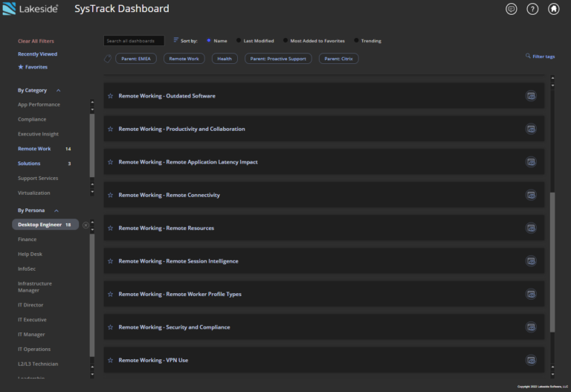The image size is (571, 392).
Task: Choose the IT Manager persona
Action: coord(31,335)
